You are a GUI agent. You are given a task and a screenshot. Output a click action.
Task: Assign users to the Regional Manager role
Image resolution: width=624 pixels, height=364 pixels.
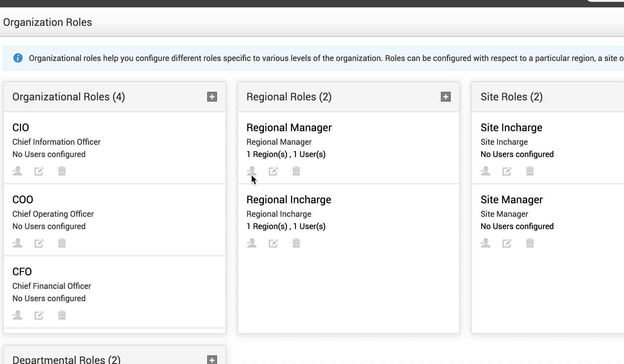pos(252,171)
